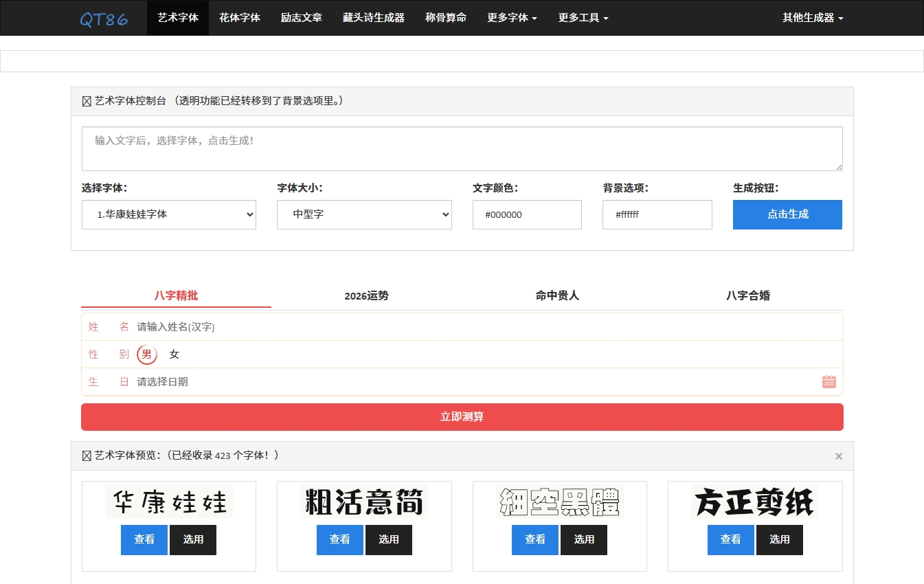Switch to the 命中贵人 tab
The width and height of the screenshot is (924, 584).
pyautogui.click(x=557, y=295)
